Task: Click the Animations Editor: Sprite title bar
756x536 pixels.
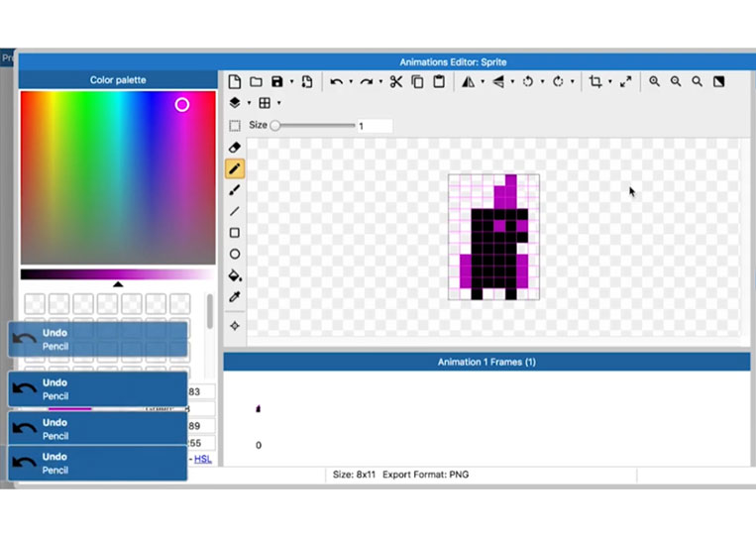Action: click(453, 62)
